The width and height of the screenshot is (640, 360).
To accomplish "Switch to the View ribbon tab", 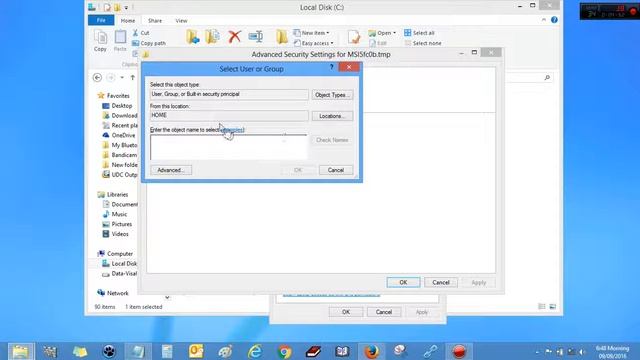I will [x=181, y=20].
